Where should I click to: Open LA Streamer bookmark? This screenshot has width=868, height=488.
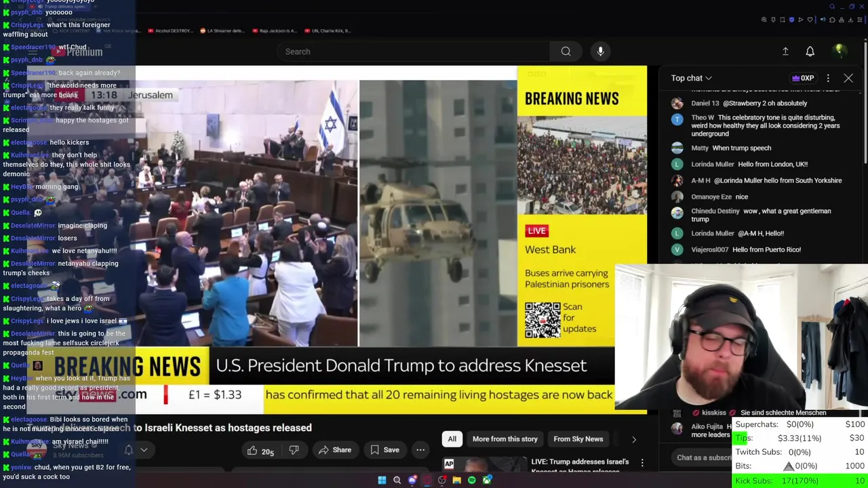tap(223, 30)
